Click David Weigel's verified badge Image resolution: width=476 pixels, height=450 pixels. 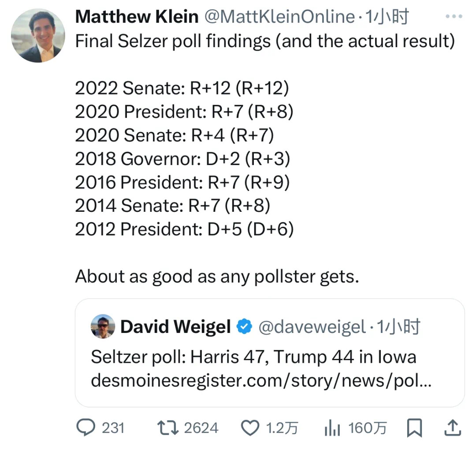click(x=244, y=327)
